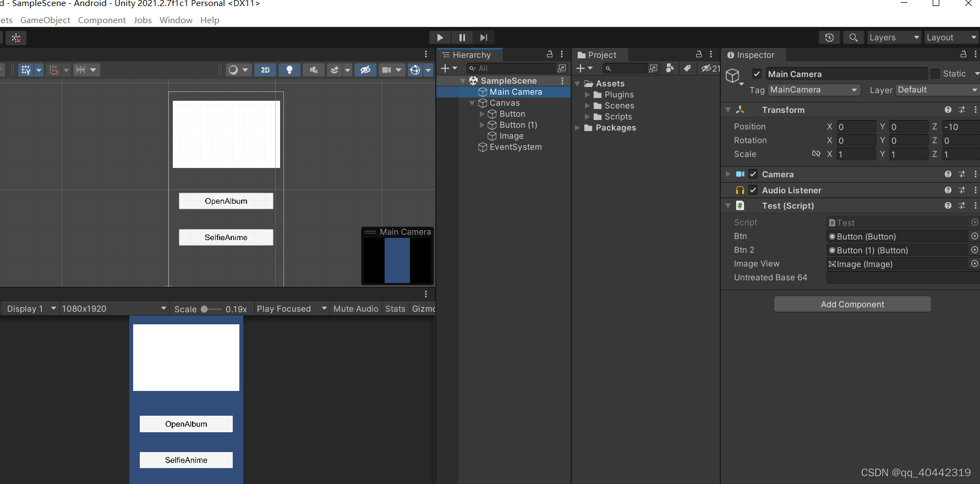Image resolution: width=980 pixels, height=484 pixels.
Task: Toggle 2D view in Scene toolbar
Action: tap(265, 70)
